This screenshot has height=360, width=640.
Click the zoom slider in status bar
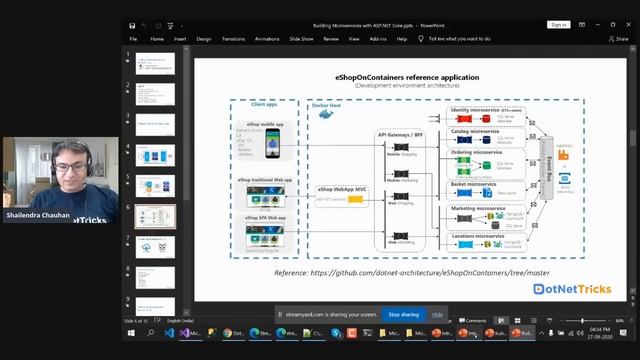point(586,321)
